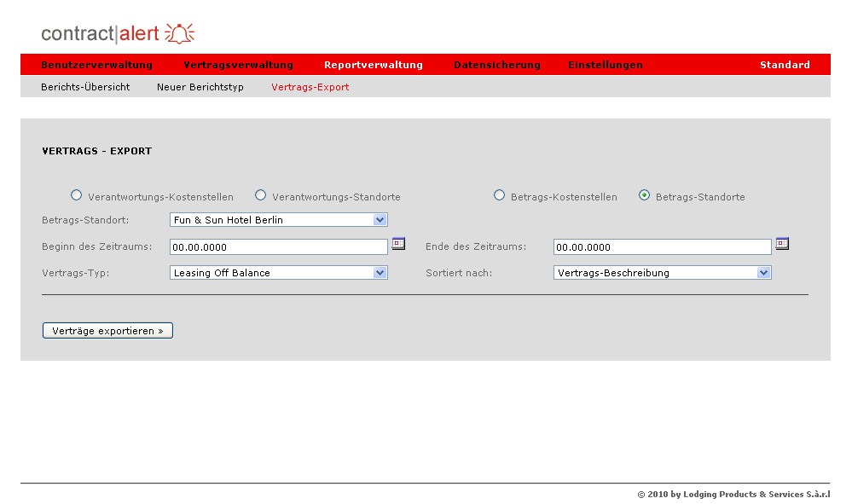The height and width of the screenshot is (504, 852).
Task: Click the Standard link in menu bar
Action: 785,65
